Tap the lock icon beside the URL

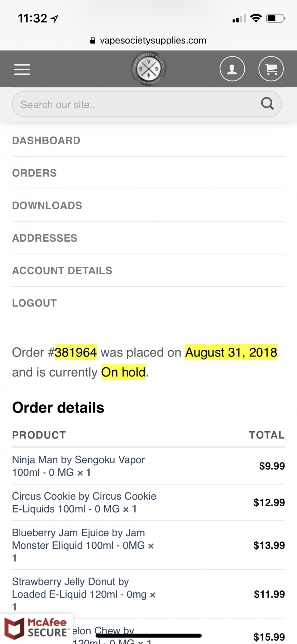click(93, 41)
